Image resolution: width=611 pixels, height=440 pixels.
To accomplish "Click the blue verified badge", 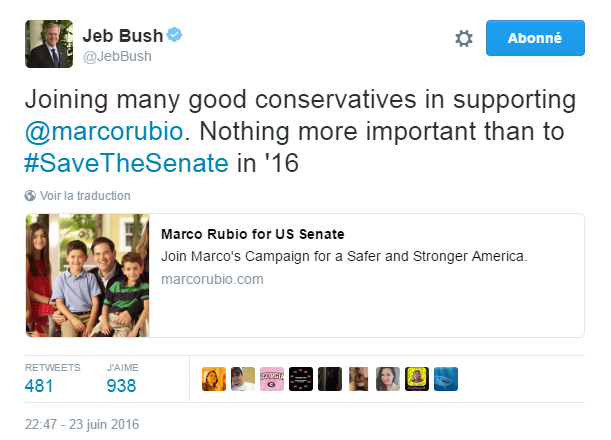I will click(175, 36).
